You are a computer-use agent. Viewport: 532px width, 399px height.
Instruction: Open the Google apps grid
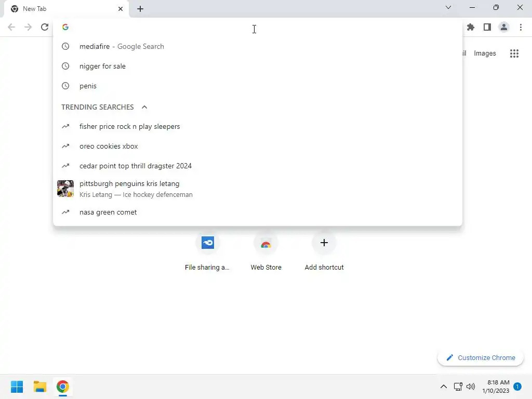(x=514, y=54)
